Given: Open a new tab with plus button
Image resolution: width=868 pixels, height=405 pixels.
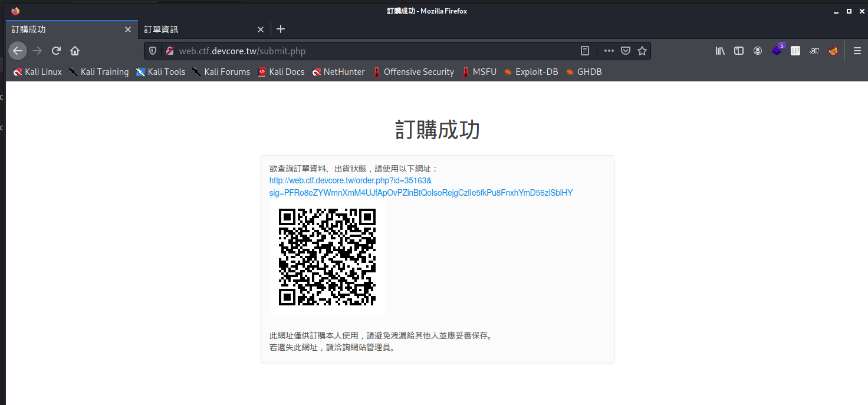Looking at the screenshot, I should [x=281, y=29].
